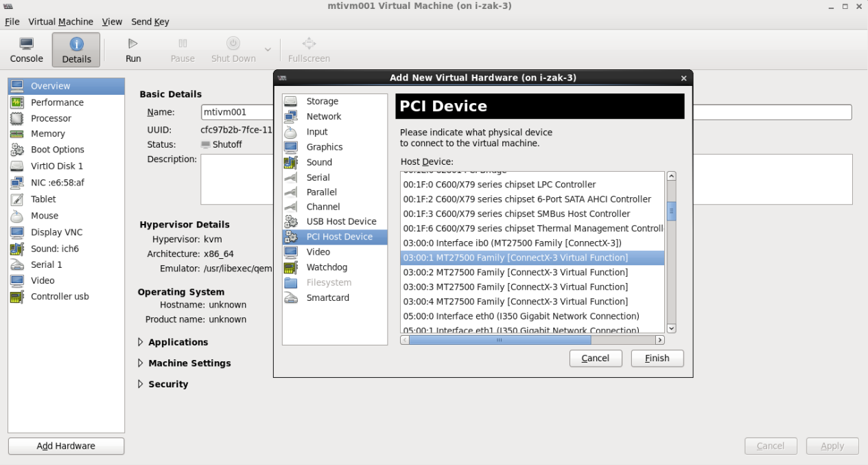Select the Network hardware type
868x465 pixels.
coord(322,116)
